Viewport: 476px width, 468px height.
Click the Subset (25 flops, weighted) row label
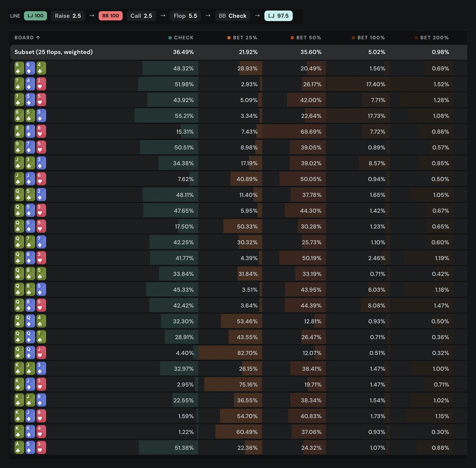(x=54, y=52)
